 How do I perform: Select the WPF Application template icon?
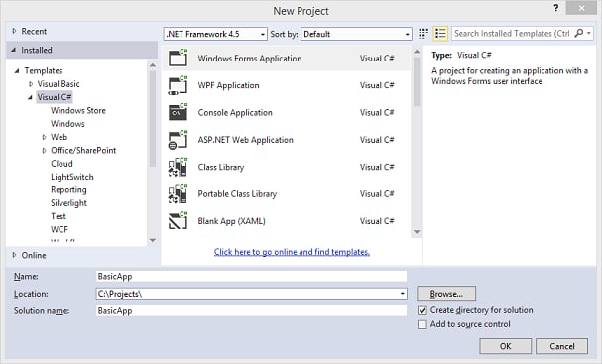[179, 85]
